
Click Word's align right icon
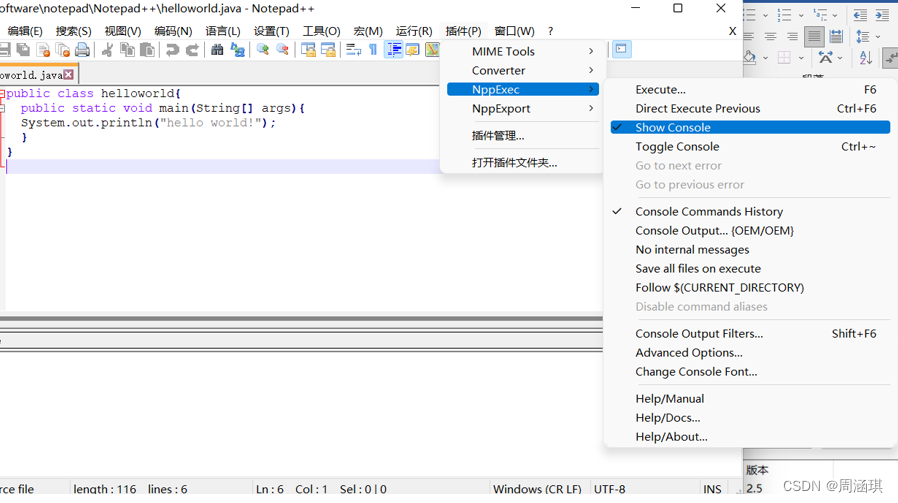(792, 37)
